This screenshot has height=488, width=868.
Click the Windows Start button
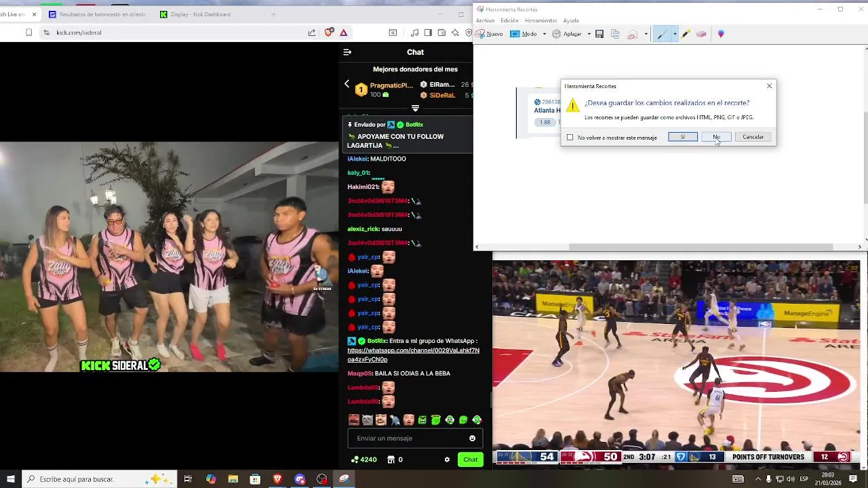point(10,479)
